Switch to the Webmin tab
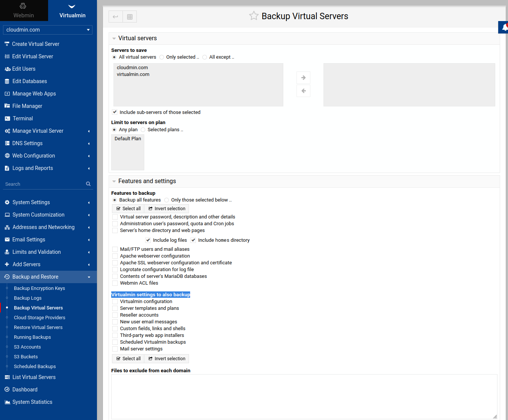 click(24, 11)
